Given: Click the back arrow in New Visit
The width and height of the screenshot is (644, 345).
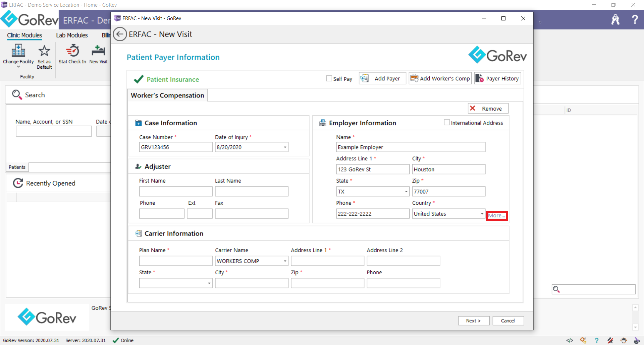Looking at the screenshot, I should [x=120, y=34].
